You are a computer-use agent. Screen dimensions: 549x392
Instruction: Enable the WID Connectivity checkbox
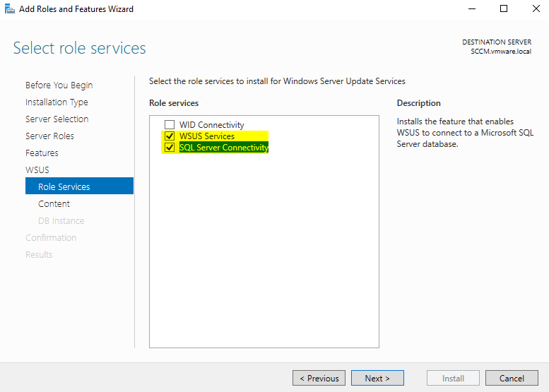coord(170,125)
